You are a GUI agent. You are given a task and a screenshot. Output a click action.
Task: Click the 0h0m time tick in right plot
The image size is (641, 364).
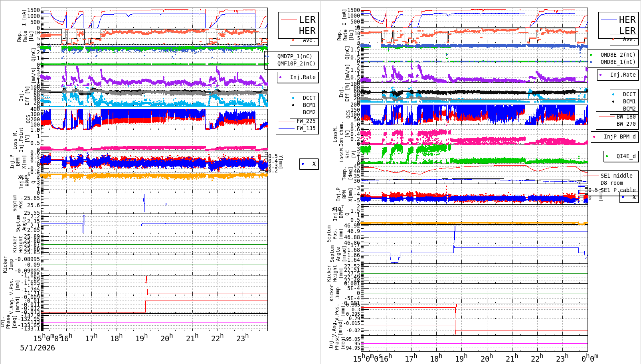(x=590, y=358)
